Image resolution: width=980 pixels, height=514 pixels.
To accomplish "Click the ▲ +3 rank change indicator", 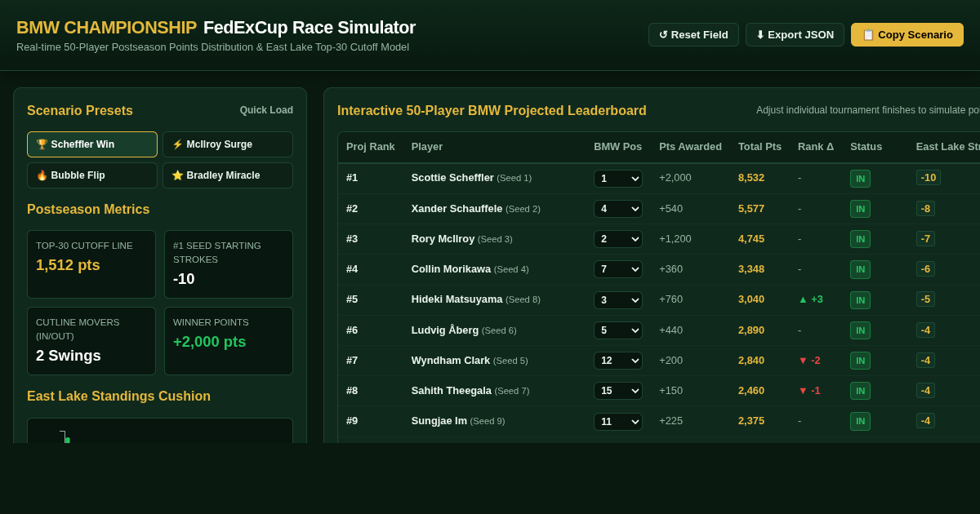I will tap(810, 299).
